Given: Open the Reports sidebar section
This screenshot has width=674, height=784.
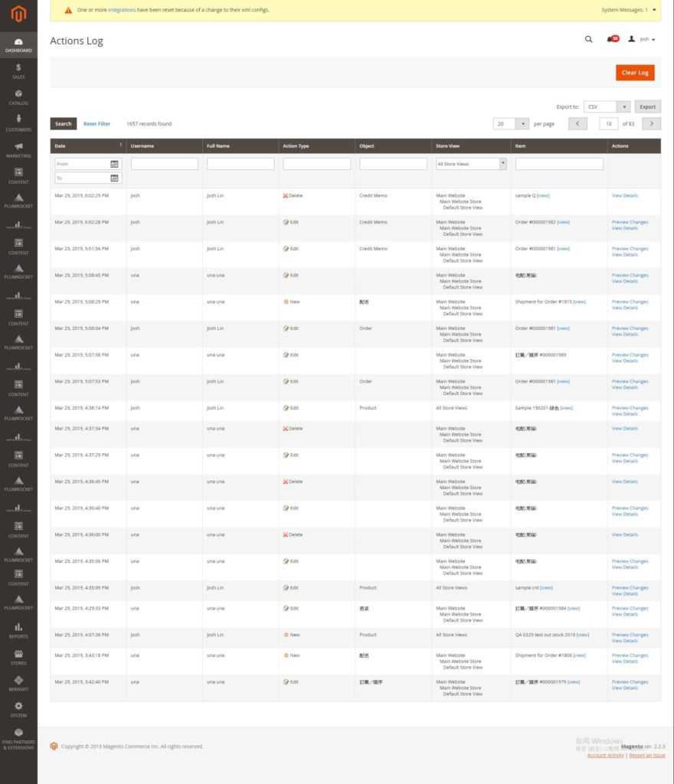Looking at the screenshot, I should 18,631.
